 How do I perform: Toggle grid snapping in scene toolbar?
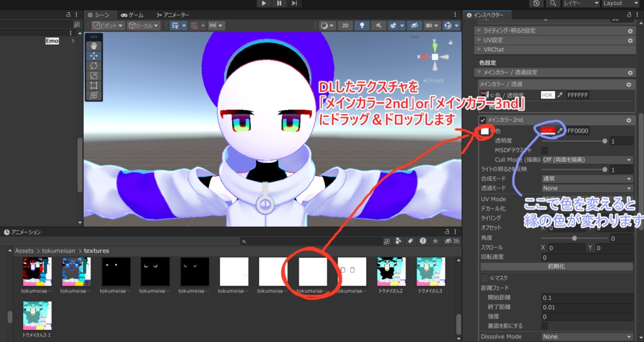[175, 25]
